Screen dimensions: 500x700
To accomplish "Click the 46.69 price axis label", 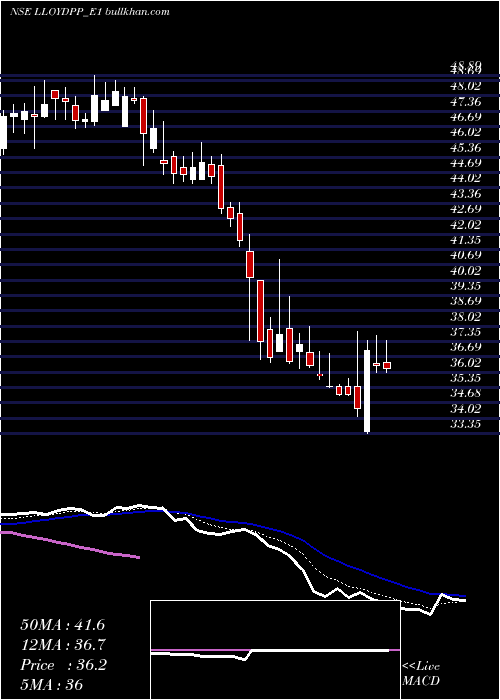I will tap(466, 117).
